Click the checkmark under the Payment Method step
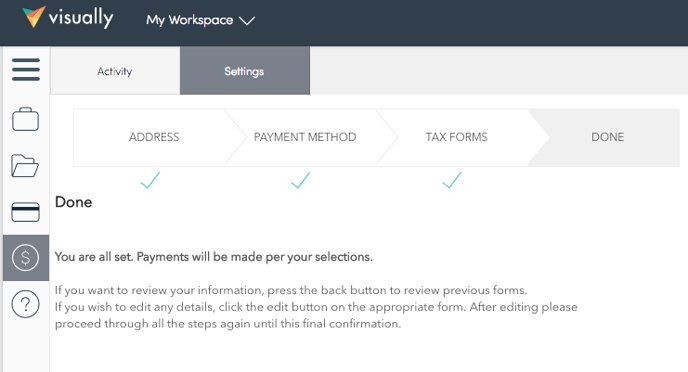The width and height of the screenshot is (688, 372). coord(301,180)
